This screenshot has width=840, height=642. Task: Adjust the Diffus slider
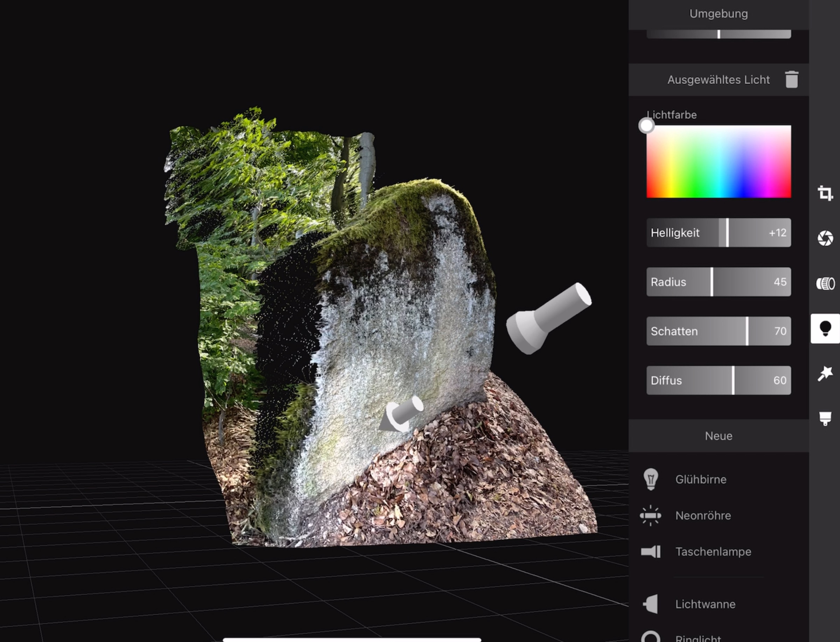(x=718, y=381)
